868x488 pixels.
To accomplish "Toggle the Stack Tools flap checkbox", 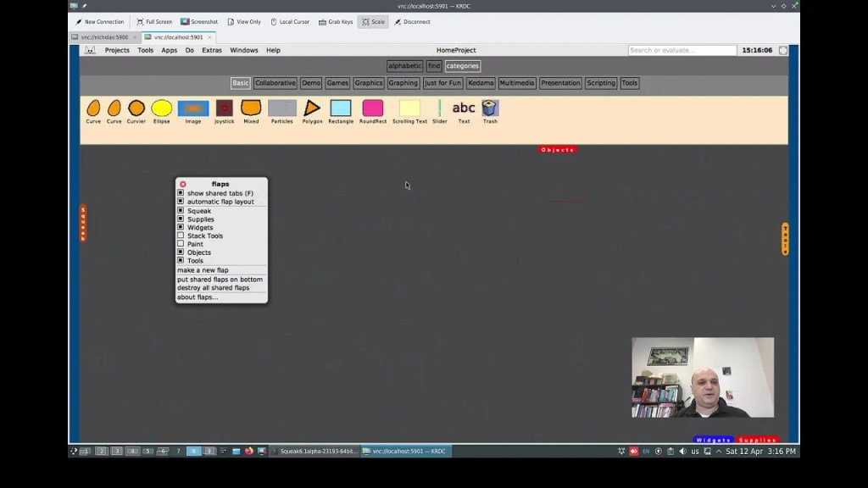I will [x=181, y=236].
